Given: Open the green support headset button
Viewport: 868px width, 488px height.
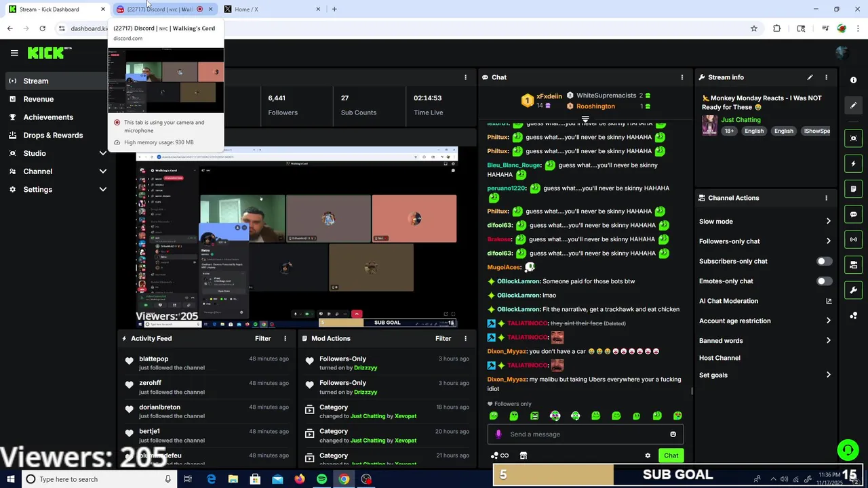Looking at the screenshot, I should coord(848,450).
